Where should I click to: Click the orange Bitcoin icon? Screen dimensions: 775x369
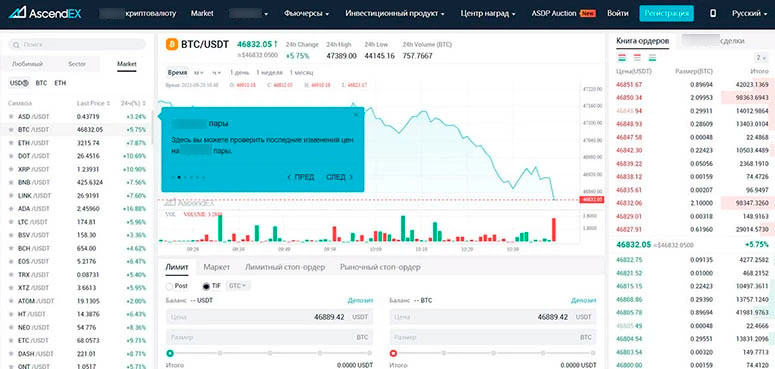click(172, 44)
